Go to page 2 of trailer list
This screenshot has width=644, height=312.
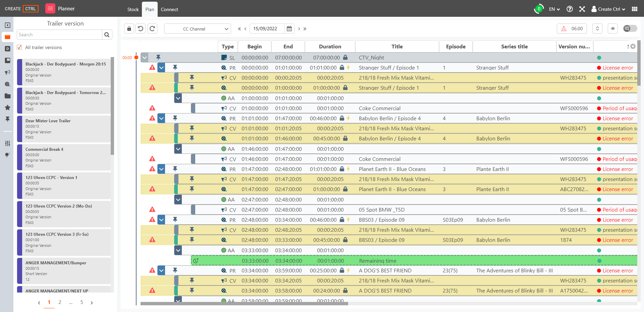pyautogui.click(x=60, y=302)
